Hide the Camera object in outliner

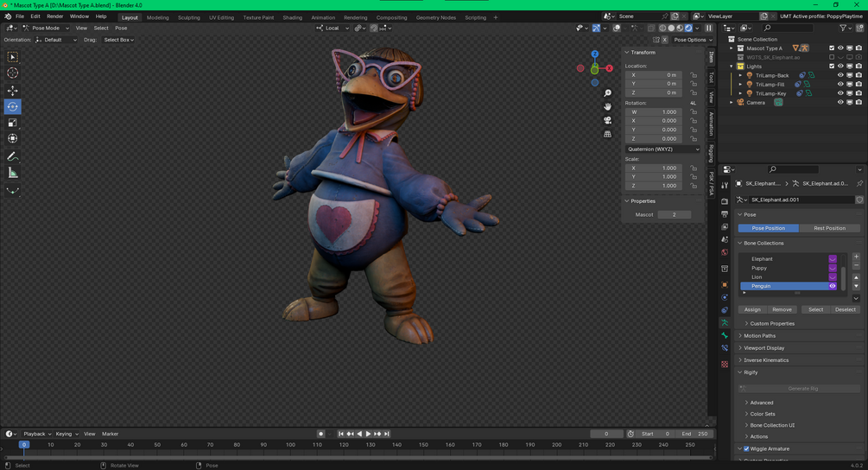pos(840,102)
